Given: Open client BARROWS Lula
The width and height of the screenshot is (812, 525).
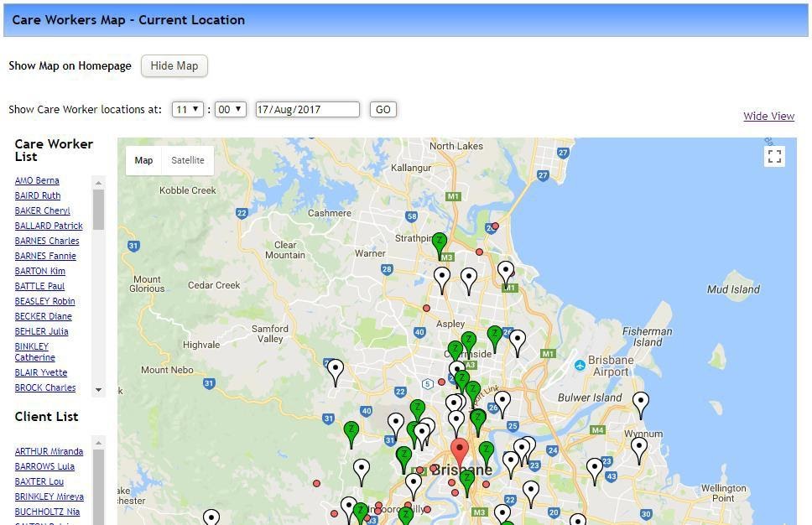Looking at the screenshot, I should pos(44,466).
